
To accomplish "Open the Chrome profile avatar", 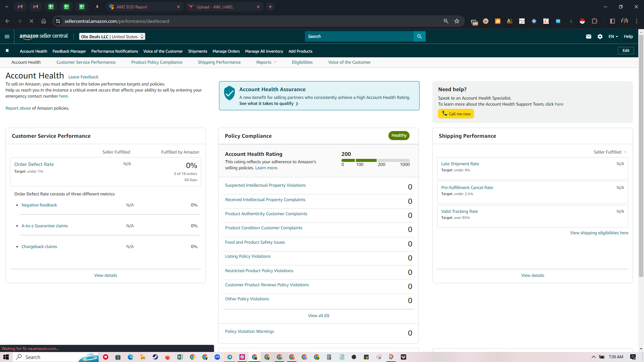I will coord(625,21).
